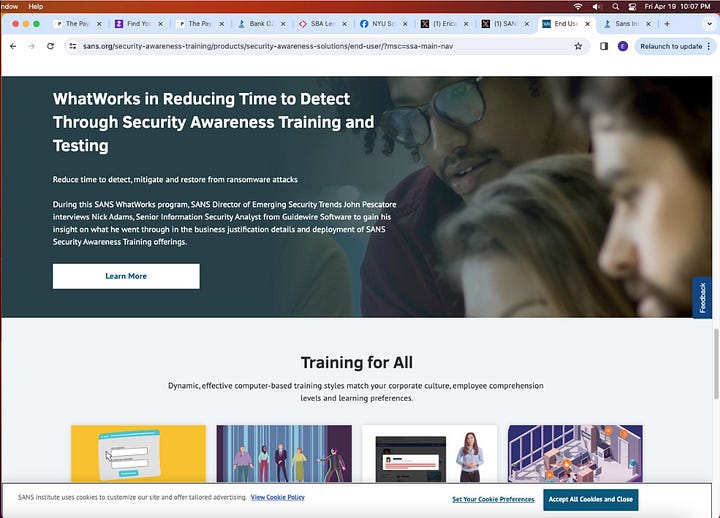
Task: Close the Find You tab
Action: 160,24
